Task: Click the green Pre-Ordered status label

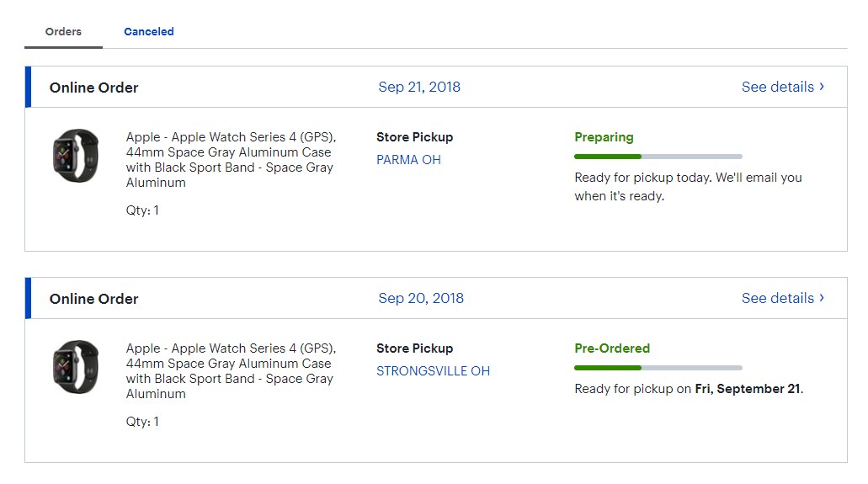Action: [612, 348]
